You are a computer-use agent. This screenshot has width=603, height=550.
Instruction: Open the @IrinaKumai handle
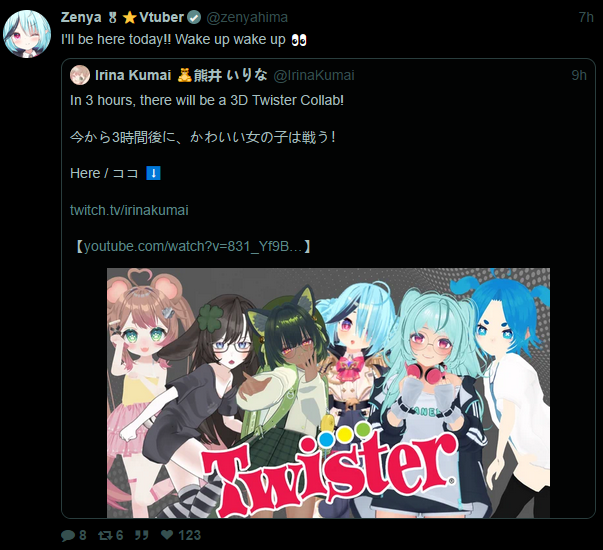314,75
